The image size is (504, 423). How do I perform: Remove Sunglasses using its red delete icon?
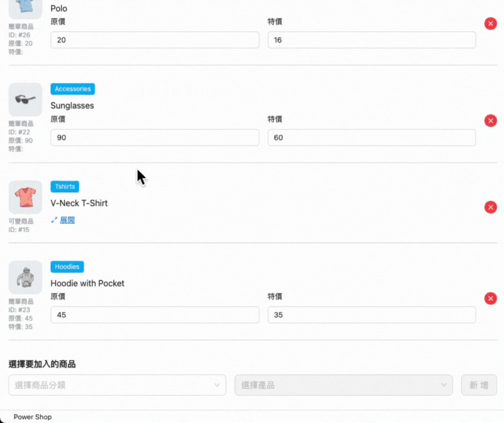[491, 120]
